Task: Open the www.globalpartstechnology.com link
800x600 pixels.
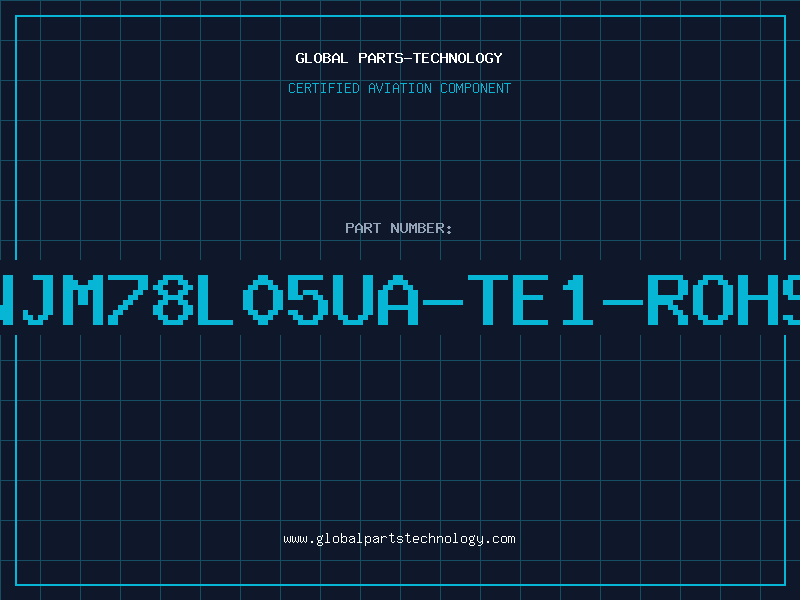Action: [x=399, y=539]
